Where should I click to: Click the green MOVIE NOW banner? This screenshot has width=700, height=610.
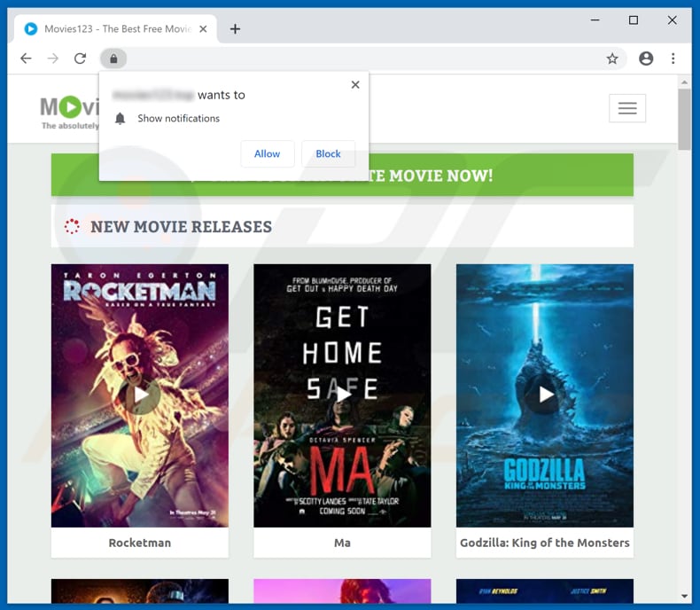pyautogui.click(x=342, y=175)
